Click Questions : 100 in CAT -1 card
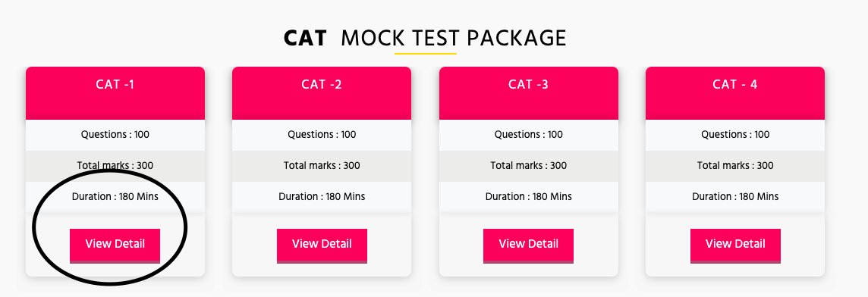 [x=115, y=135]
